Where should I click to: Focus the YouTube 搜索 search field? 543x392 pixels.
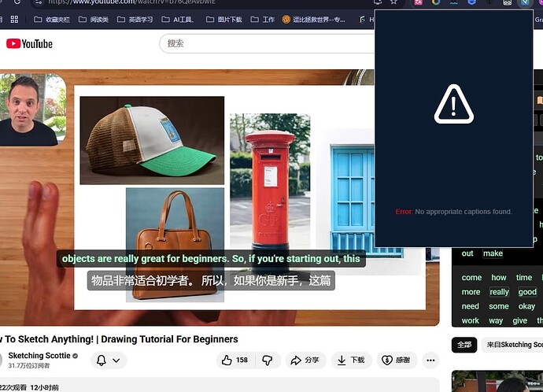coord(267,43)
